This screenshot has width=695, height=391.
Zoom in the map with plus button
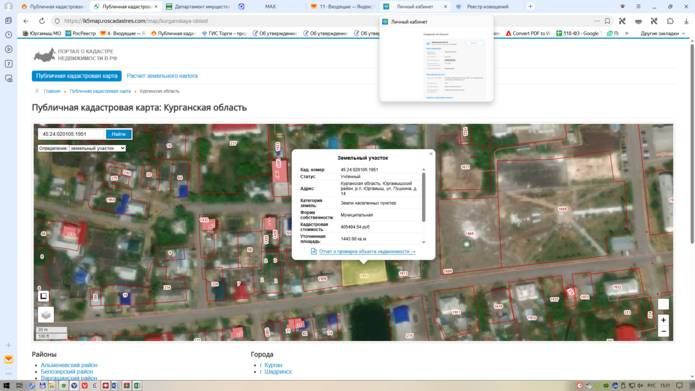coord(663,320)
